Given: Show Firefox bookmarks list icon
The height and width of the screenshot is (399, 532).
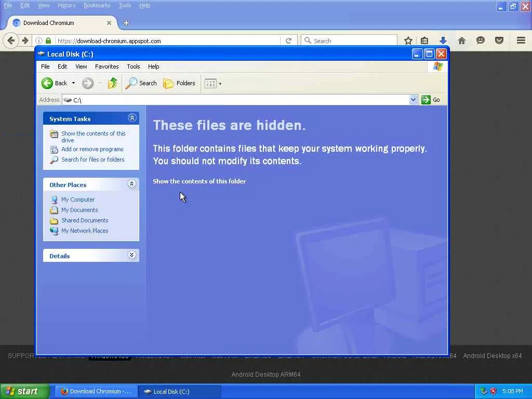Looking at the screenshot, I should [x=424, y=41].
